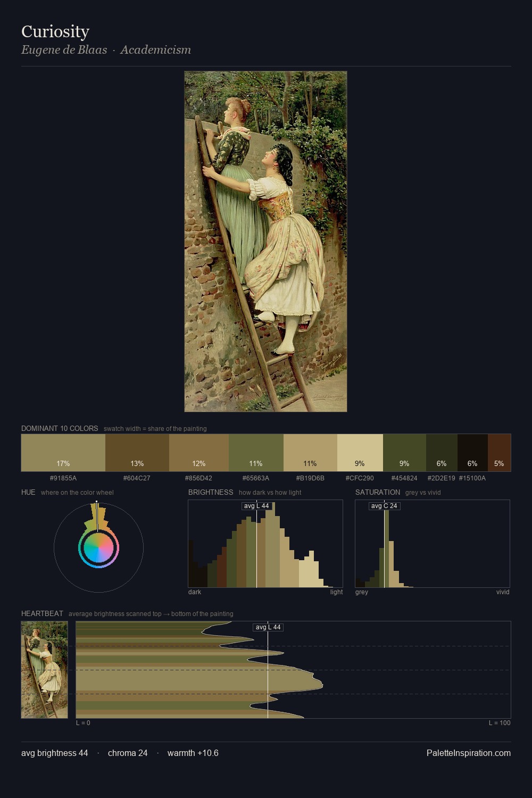Click the color wheel in the hue chart

click(98, 547)
